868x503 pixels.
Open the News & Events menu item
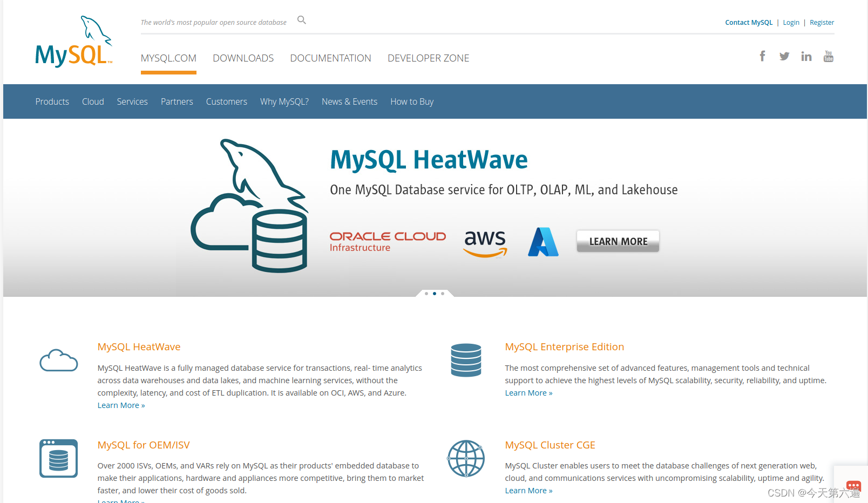(x=350, y=101)
